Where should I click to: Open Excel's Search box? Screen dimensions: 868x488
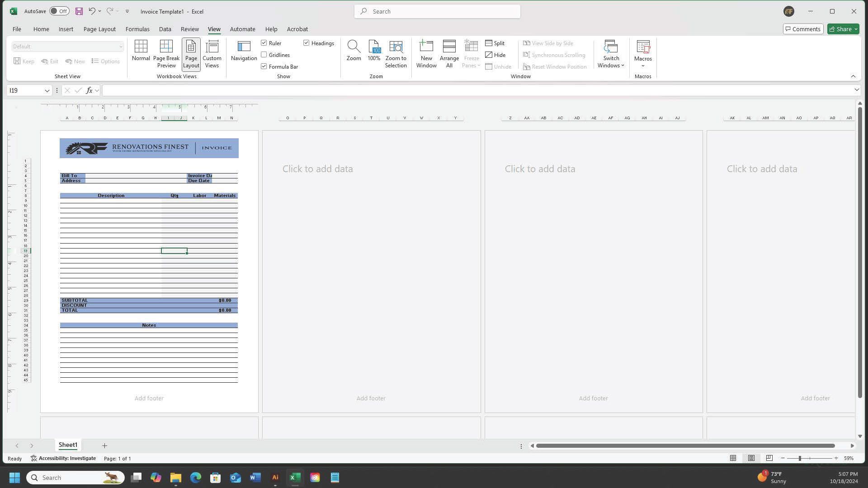437,11
